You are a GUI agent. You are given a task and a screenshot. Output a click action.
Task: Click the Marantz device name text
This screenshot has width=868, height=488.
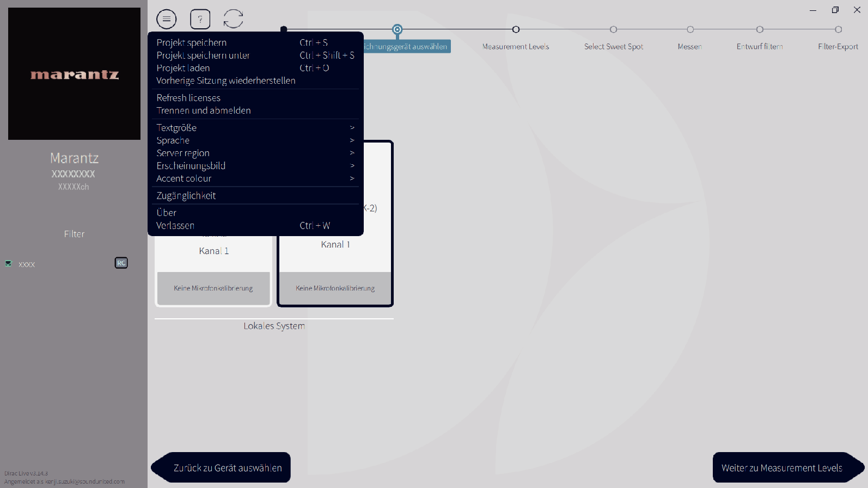click(x=74, y=158)
